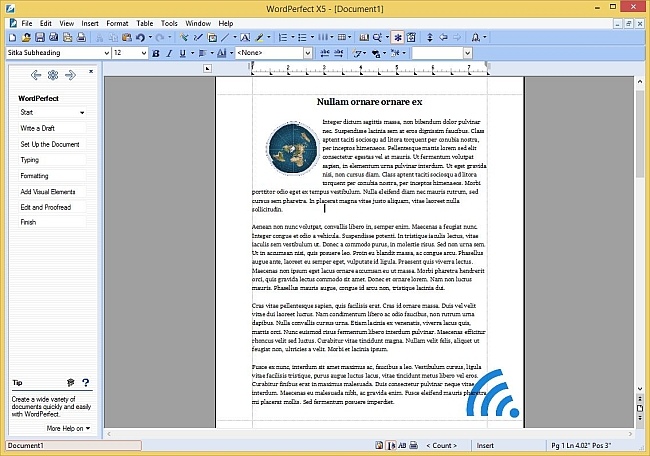Click the Back arrow in the toolbar
Viewport: 650px width, 456px height.
click(443, 38)
